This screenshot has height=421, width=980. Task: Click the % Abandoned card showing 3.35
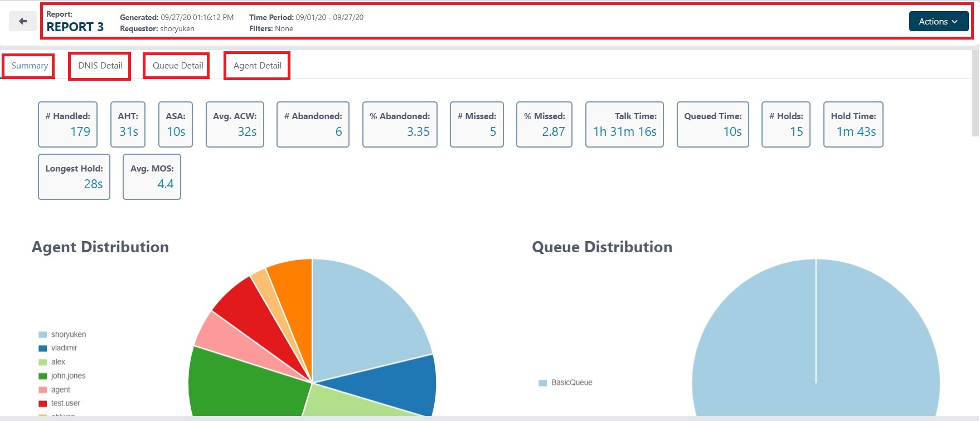[x=400, y=124]
